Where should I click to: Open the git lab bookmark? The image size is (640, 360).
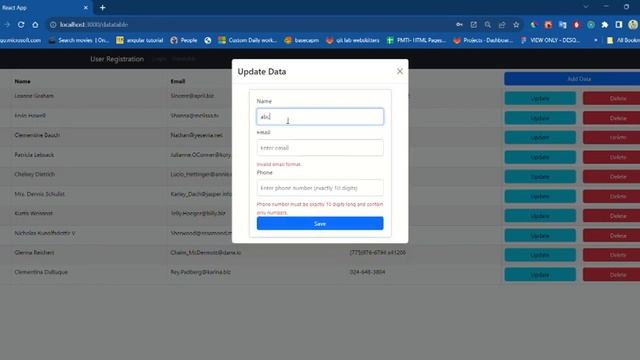pos(353,40)
